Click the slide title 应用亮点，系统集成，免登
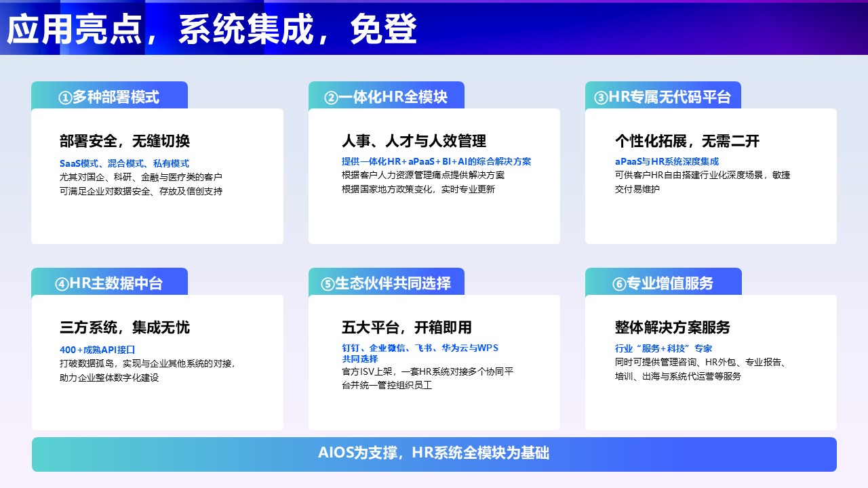The image size is (868, 488). [212, 29]
